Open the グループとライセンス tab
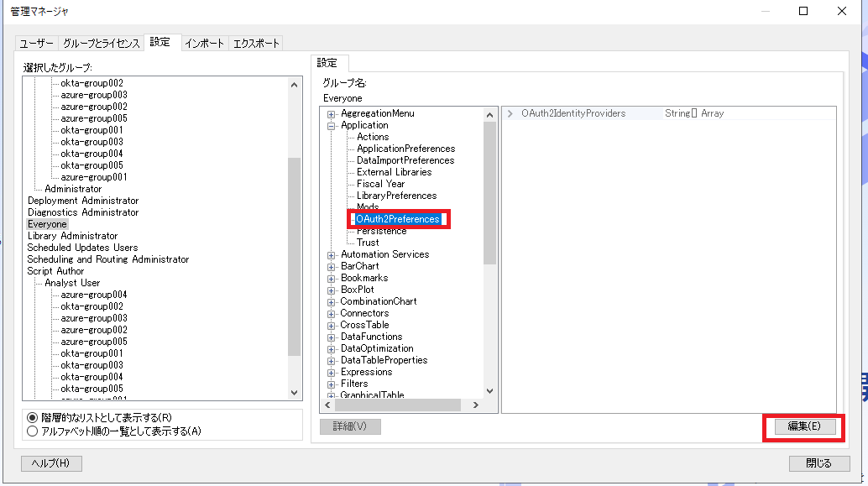The image size is (868, 486). (101, 43)
